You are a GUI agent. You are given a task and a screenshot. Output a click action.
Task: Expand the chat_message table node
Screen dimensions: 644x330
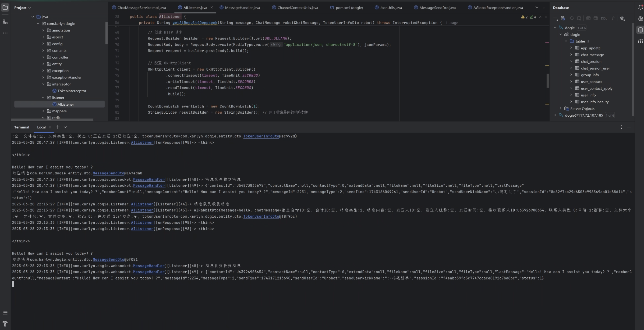571,55
